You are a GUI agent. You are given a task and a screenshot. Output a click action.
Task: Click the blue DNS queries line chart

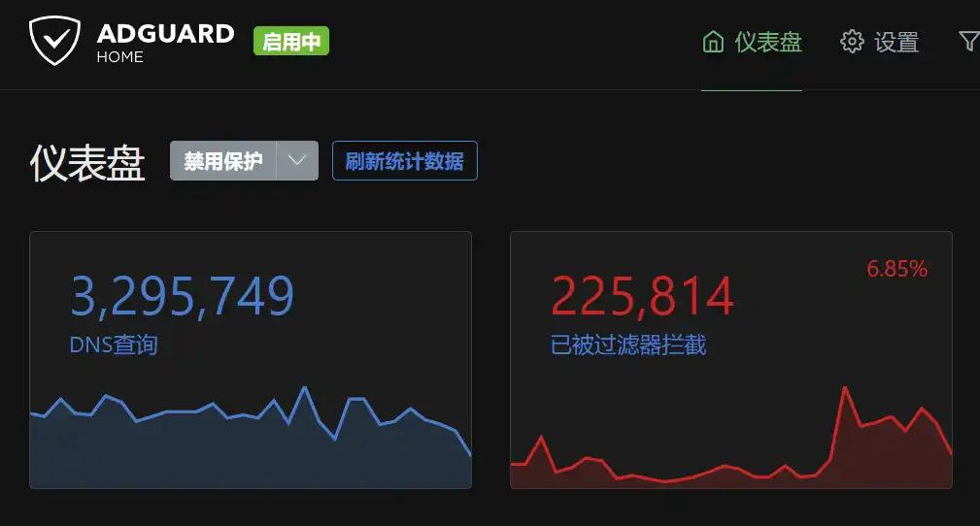click(x=250, y=442)
